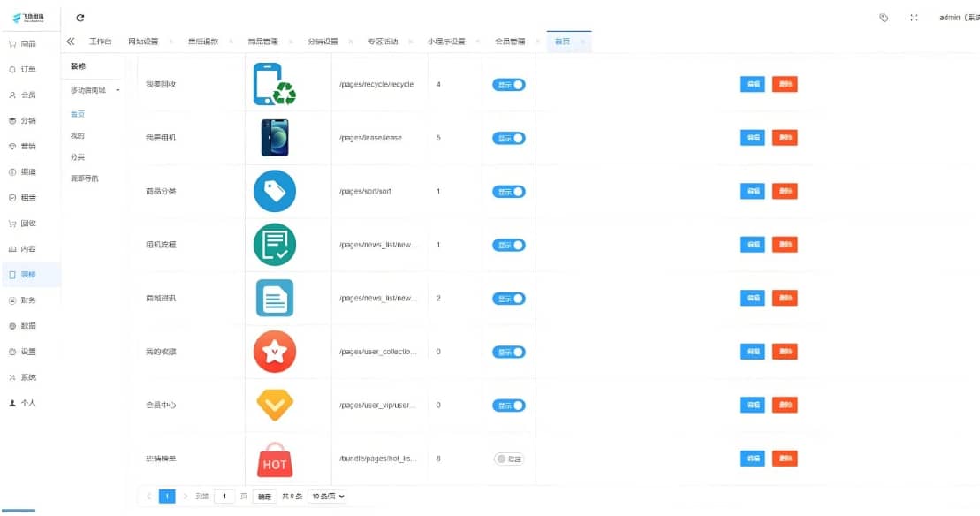Image resolution: width=980 pixels, height=516 pixels.
Task: Enable the 隐藏 toggle on 热销榜单 row
Action: click(x=507, y=459)
